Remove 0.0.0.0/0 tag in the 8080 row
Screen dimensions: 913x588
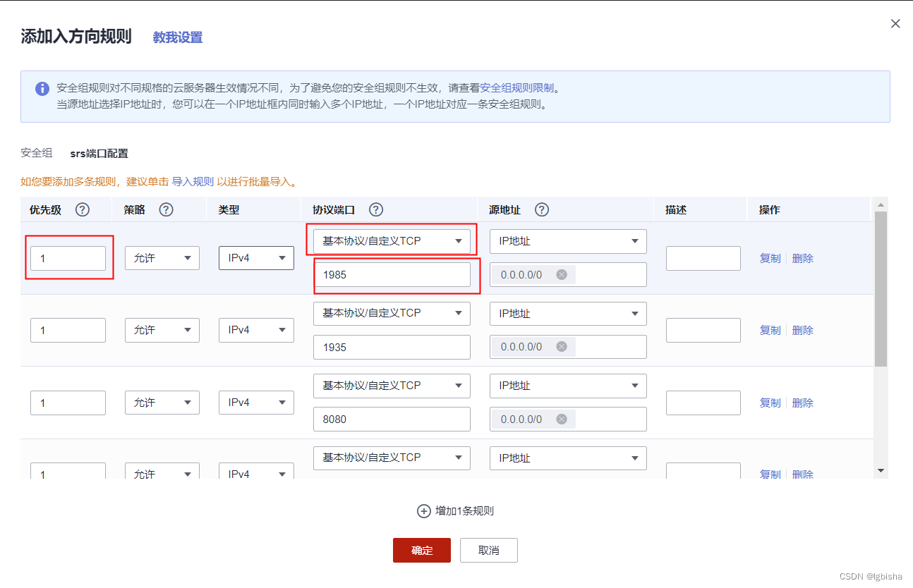click(562, 419)
